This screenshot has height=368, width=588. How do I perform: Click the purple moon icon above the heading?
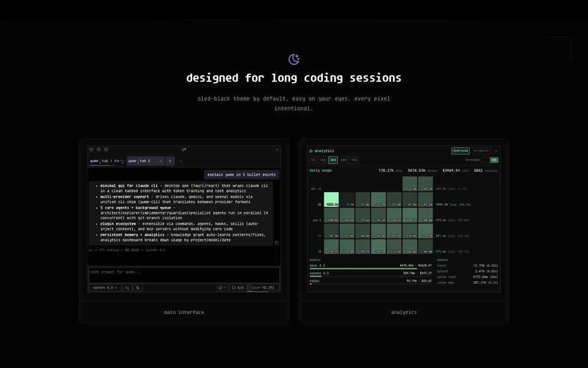(x=294, y=59)
